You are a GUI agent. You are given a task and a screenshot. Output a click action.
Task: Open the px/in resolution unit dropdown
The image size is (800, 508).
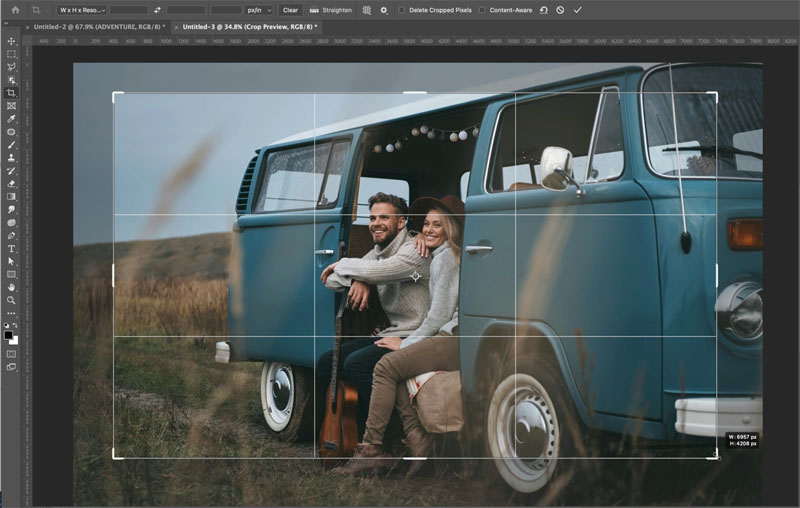tap(259, 10)
